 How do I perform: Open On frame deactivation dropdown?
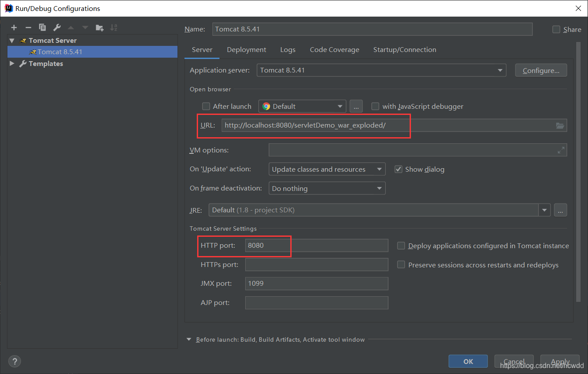[x=327, y=188]
